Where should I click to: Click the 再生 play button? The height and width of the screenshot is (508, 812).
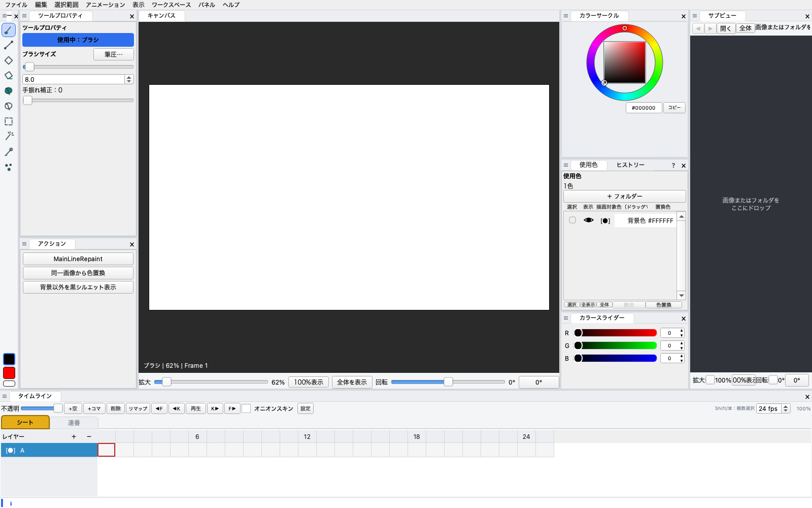(196, 408)
